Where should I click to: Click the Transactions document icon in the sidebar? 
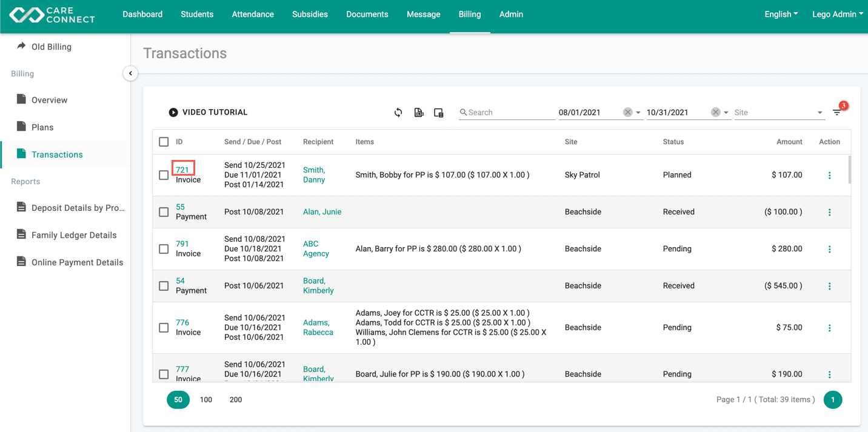tap(21, 154)
